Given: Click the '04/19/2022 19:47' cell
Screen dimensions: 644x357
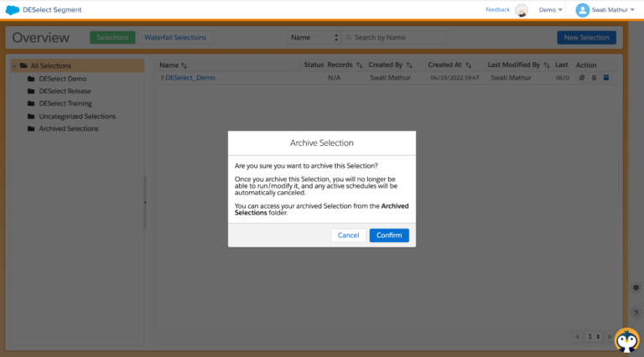Looking at the screenshot, I should point(454,78).
